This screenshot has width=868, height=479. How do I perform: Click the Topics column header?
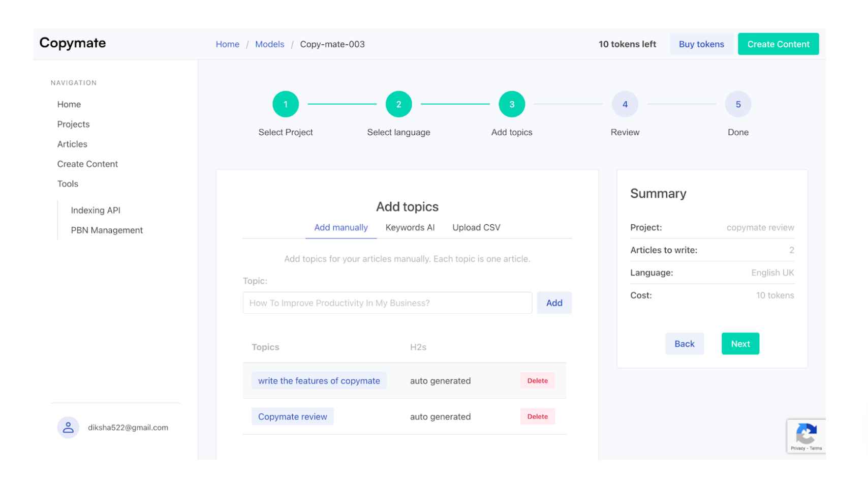[x=265, y=347]
